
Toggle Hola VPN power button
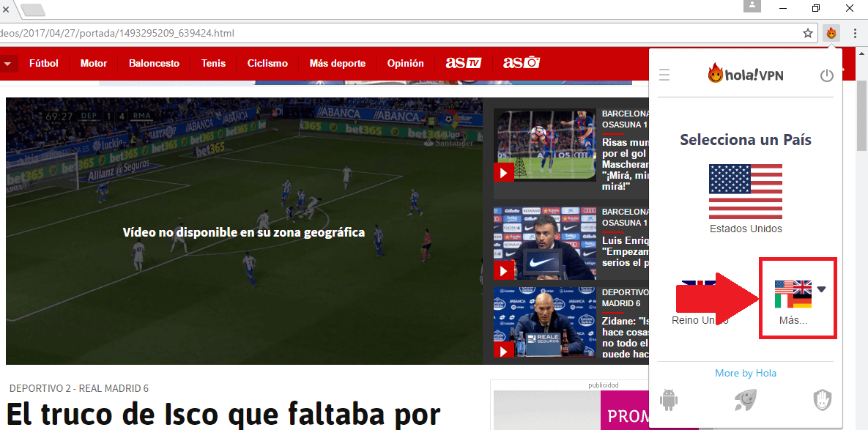(x=826, y=75)
